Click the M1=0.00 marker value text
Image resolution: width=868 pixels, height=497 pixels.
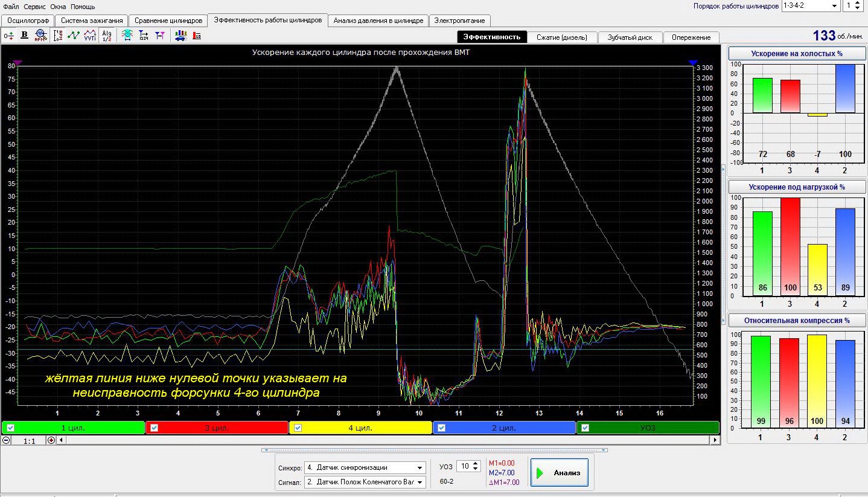click(x=502, y=463)
